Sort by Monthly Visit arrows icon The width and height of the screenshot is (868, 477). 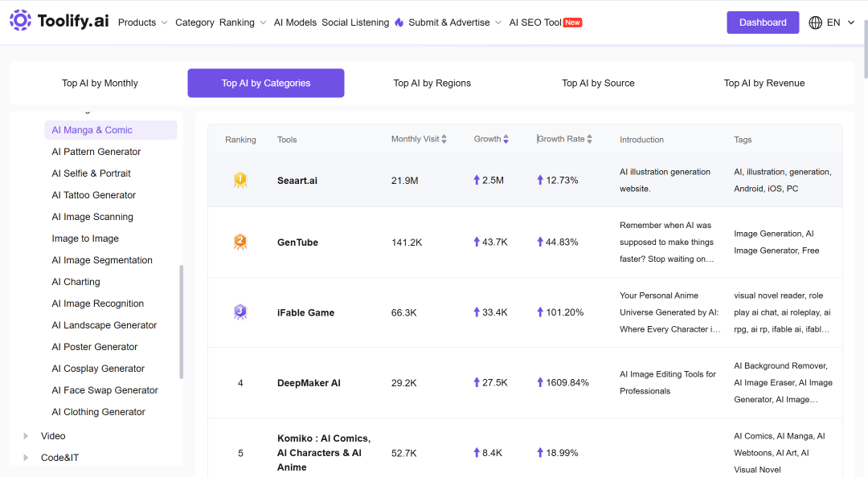pos(444,140)
